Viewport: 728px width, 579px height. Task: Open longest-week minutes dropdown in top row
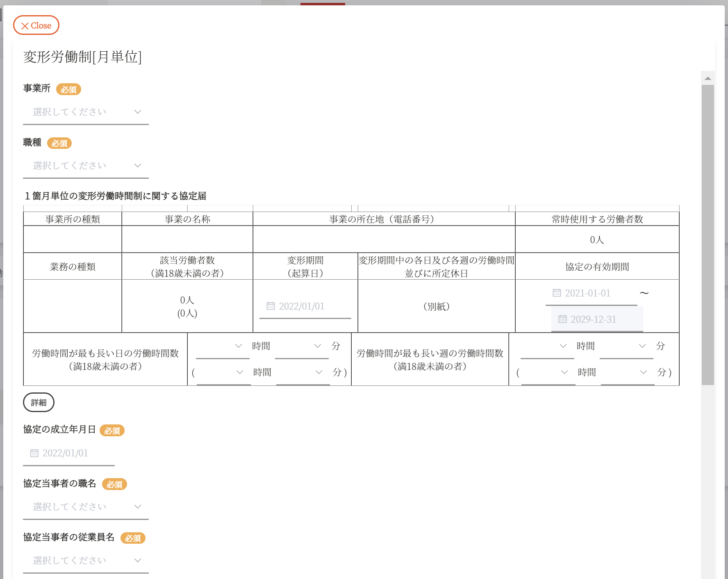[x=626, y=346]
